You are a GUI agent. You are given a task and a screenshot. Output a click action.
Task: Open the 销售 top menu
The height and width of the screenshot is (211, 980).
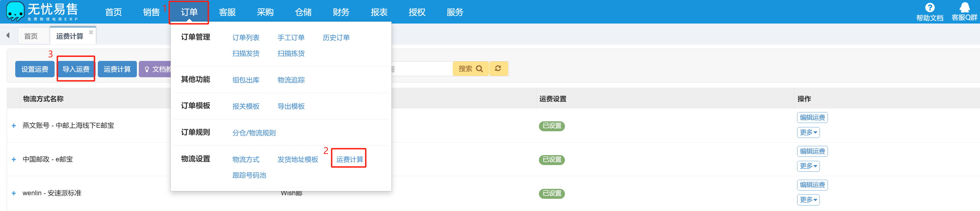tap(151, 12)
